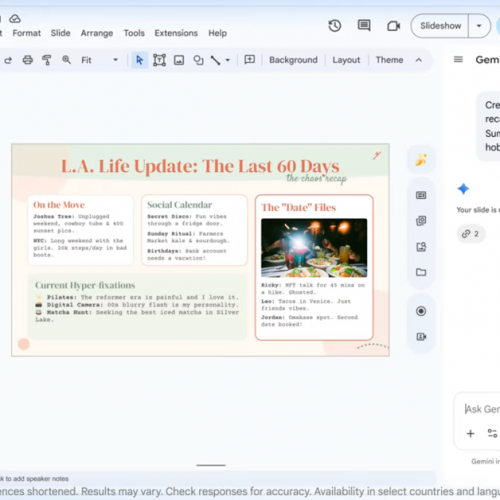
Task: Click the 'On the Move' heading
Action: point(59,205)
